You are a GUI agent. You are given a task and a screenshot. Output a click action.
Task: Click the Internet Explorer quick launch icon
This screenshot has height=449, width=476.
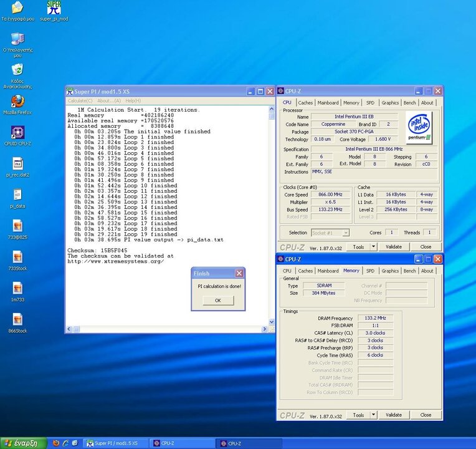(65, 443)
